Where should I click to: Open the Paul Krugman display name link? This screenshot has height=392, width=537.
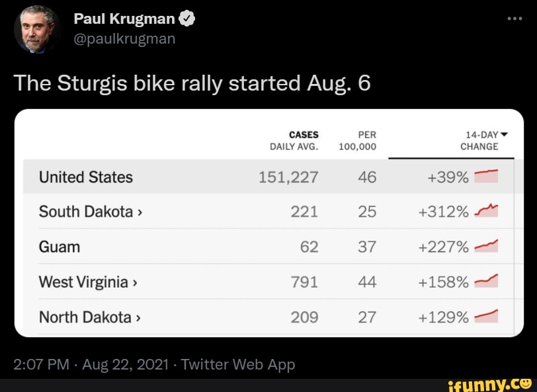point(124,20)
